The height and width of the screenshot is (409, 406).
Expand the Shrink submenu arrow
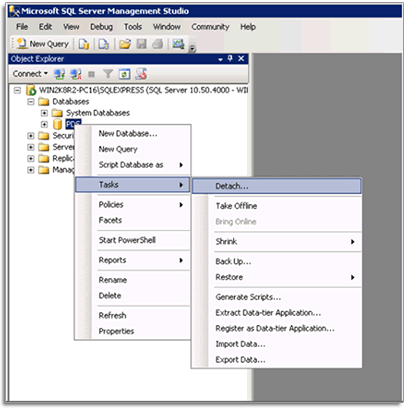click(352, 242)
